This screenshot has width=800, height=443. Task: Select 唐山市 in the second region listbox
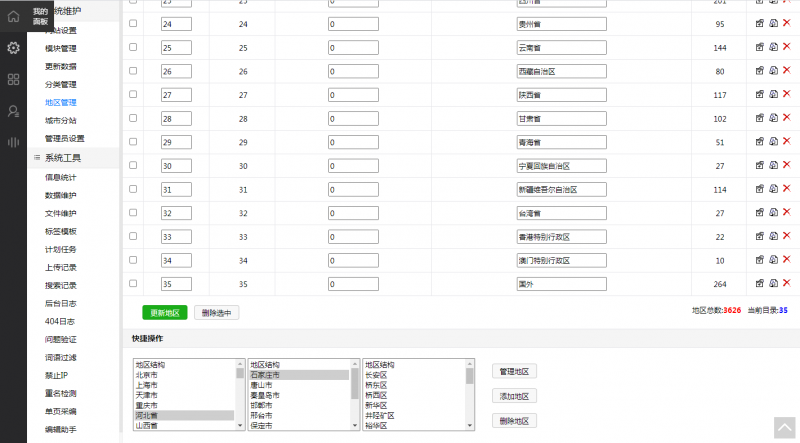click(266, 384)
